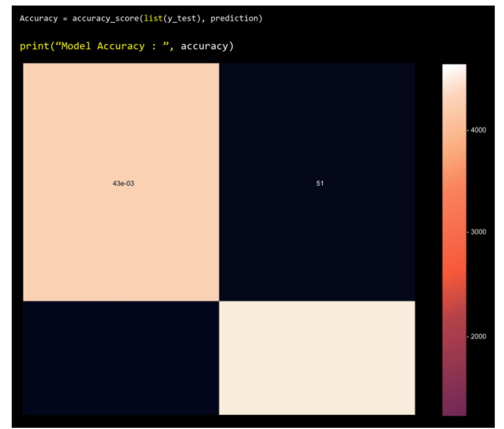
Task: Click the white top end of colorbar
Action: pos(454,68)
